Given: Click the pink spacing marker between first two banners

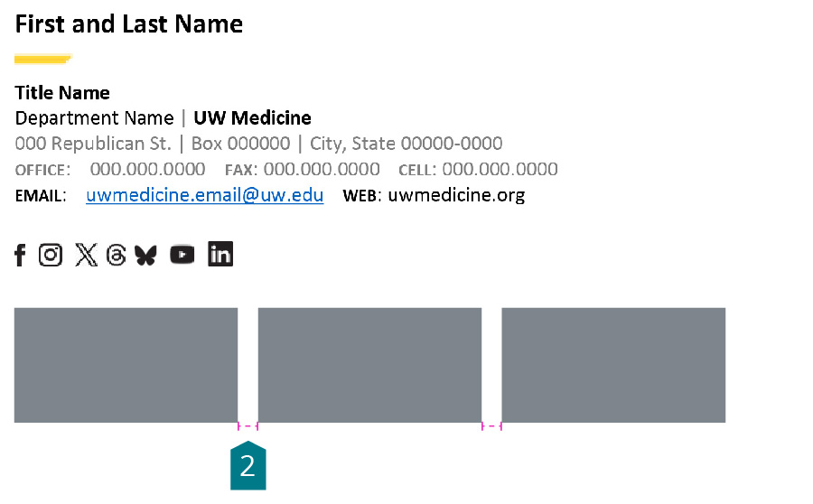Looking at the screenshot, I should click(x=248, y=426).
